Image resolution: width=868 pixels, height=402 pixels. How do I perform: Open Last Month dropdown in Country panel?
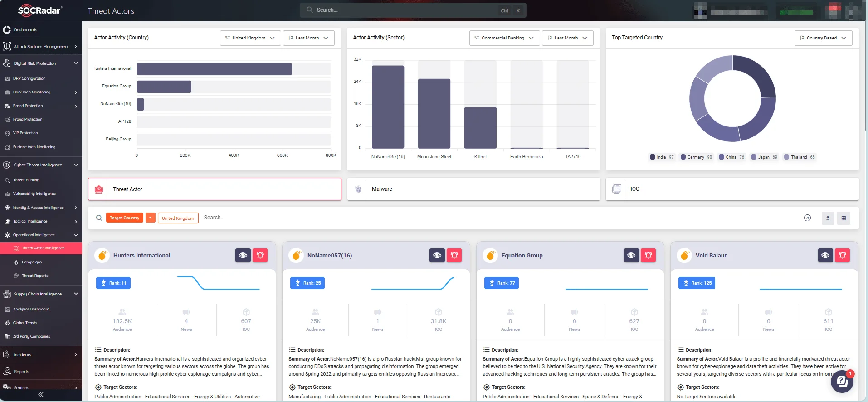pyautogui.click(x=309, y=38)
